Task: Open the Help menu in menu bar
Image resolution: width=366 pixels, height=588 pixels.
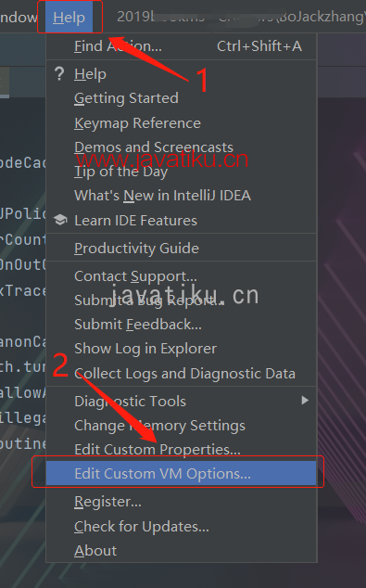Action: 69,18
